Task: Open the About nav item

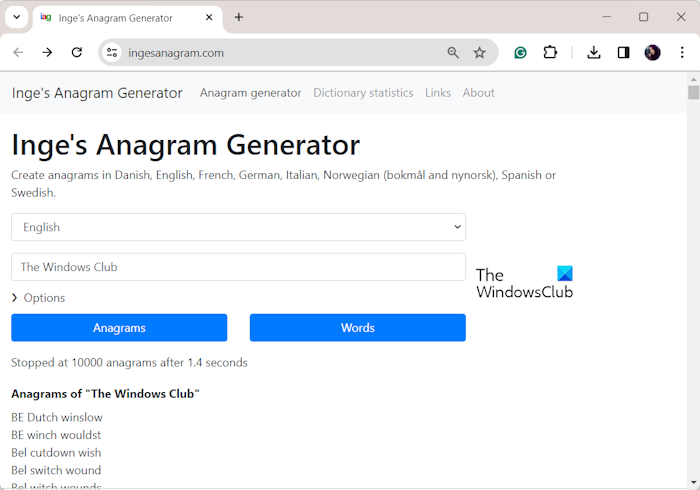Action: click(479, 93)
